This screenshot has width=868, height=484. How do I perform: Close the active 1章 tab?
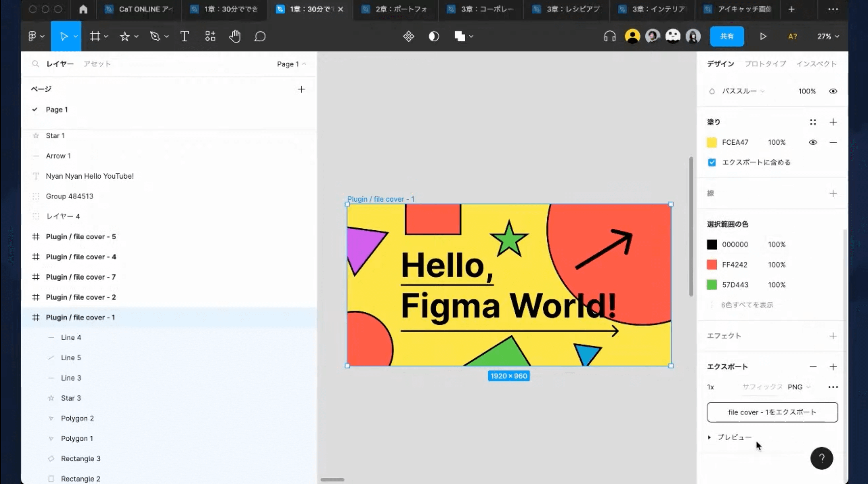[341, 9]
